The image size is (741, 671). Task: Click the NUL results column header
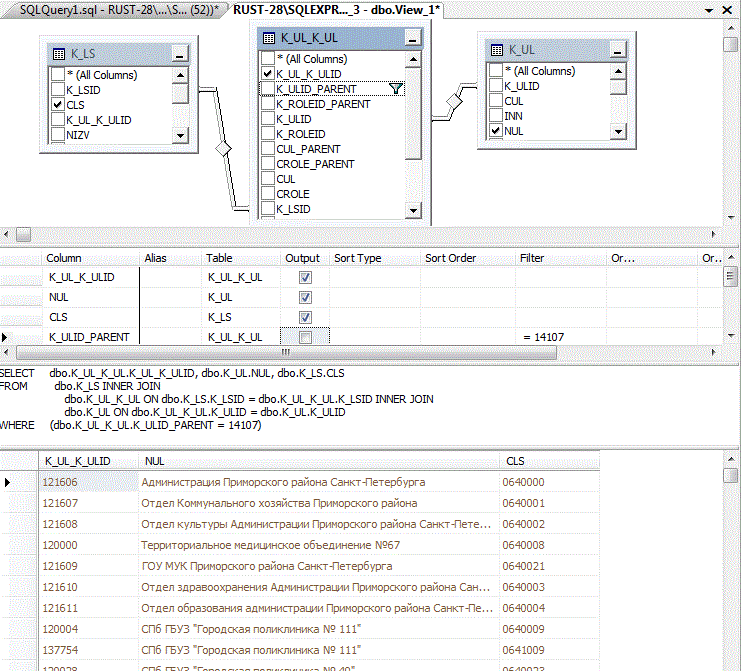tap(319, 461)
